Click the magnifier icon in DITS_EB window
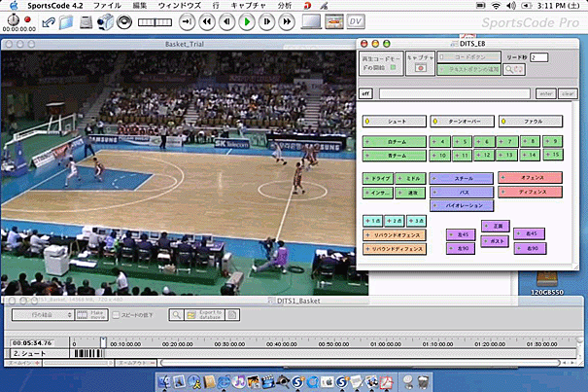Viewport: 588px width, 392px height. tap(508, 69)
